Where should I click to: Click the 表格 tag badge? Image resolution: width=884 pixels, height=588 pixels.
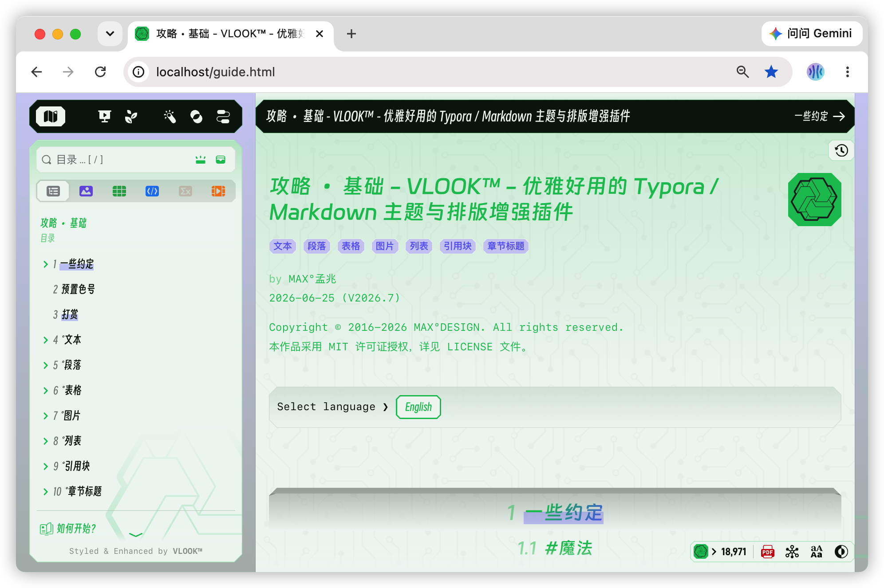click(351, 246)
